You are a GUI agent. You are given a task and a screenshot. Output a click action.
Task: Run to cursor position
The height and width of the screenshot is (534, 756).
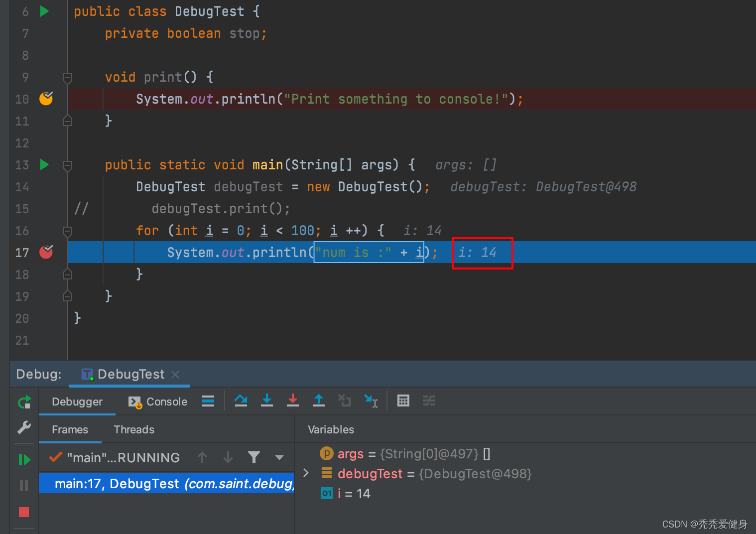pyautogui.click(x=371, y=400)
